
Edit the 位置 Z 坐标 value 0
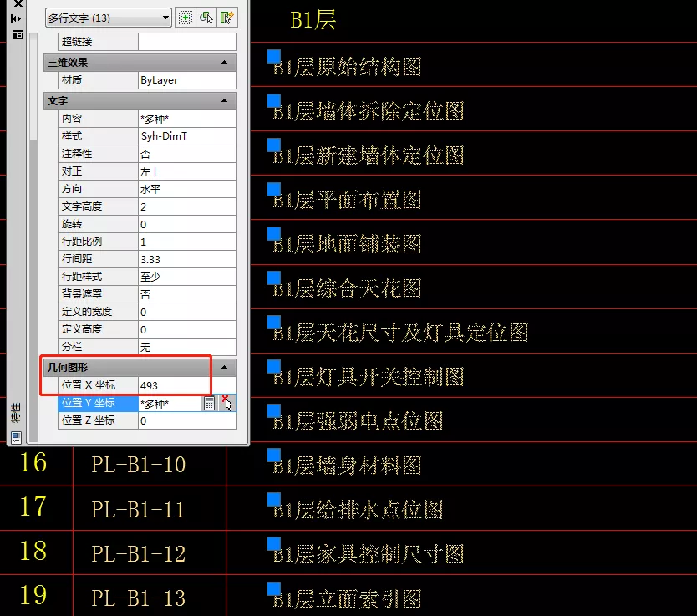pos(187,420)
